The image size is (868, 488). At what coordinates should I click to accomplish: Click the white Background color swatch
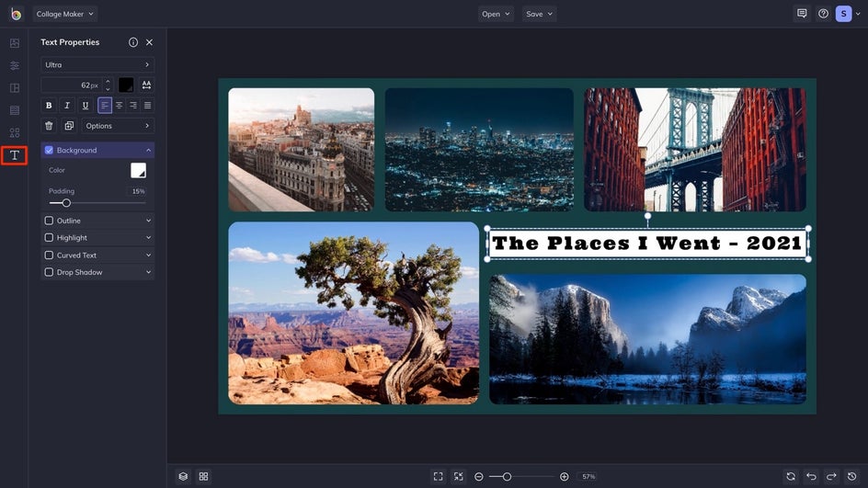[x=139, y=170]
